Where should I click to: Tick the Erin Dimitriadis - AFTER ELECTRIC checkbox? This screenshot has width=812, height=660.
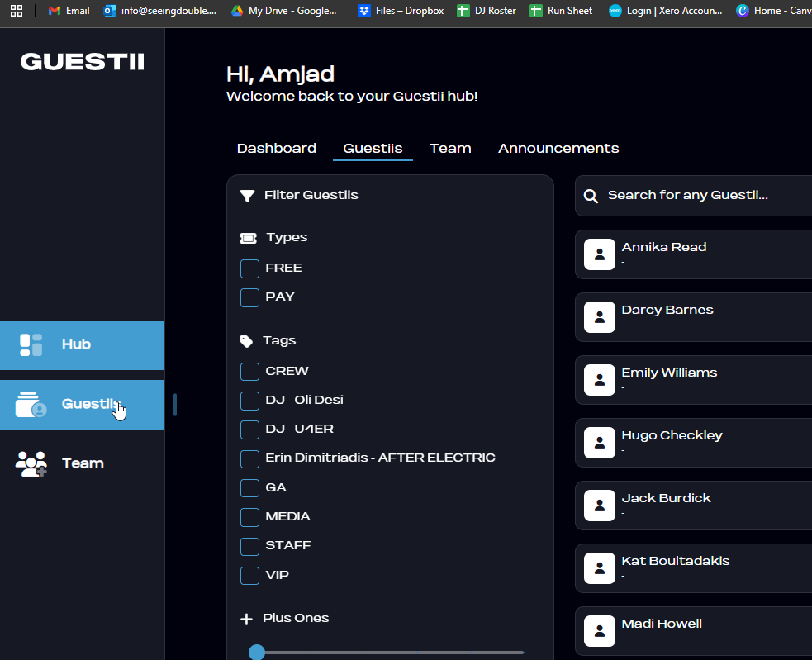coord(249,458)
